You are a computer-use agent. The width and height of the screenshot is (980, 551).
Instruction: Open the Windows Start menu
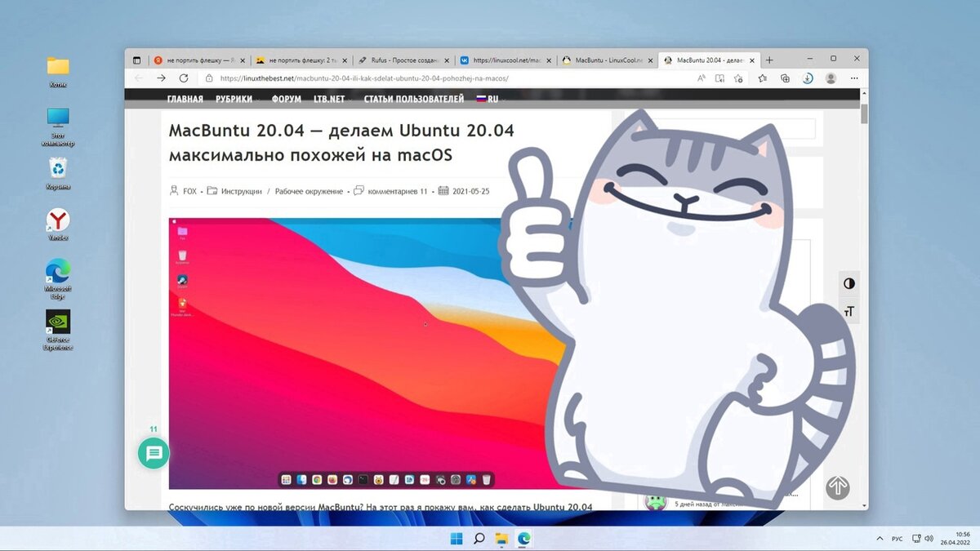[x=457, y=538]
